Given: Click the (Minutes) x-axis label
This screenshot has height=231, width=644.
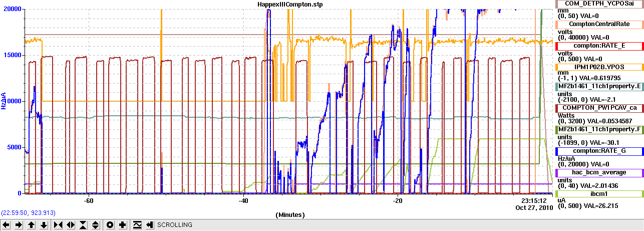Looking at the screenshot, I should tap(290, 214).
